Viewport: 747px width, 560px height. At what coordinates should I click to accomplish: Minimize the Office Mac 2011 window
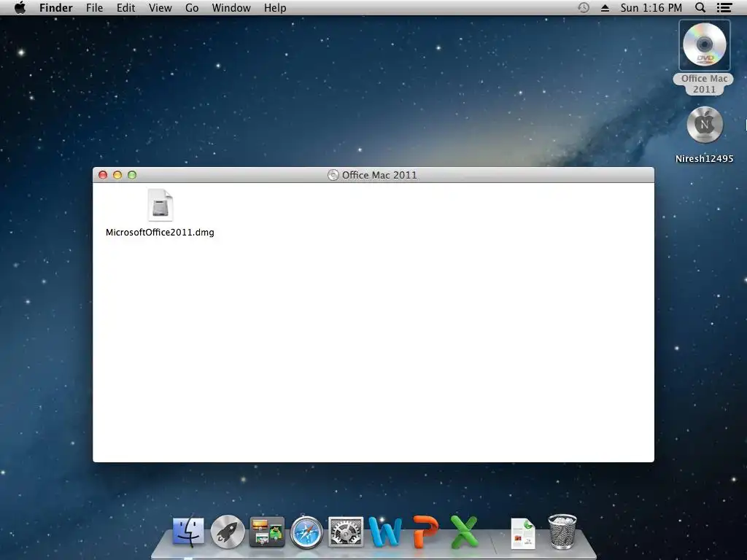pos(117,175)
